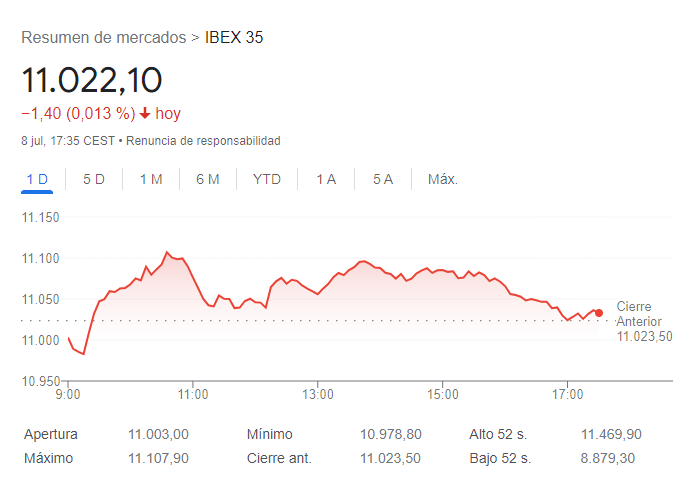Click the Mínimo value 10.978,80

[391, 434]
